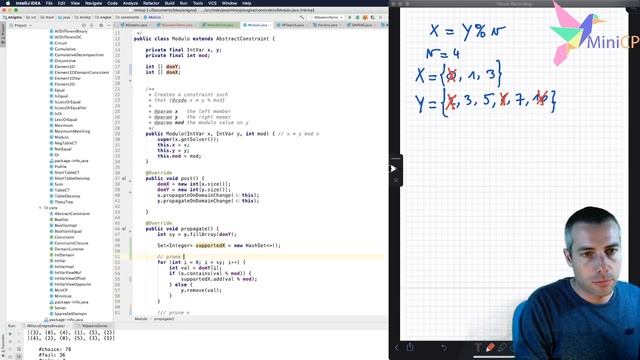The image size is (640, 360).
Task: Click locate-file target icon in Project panel
Action: coord(84,25)
